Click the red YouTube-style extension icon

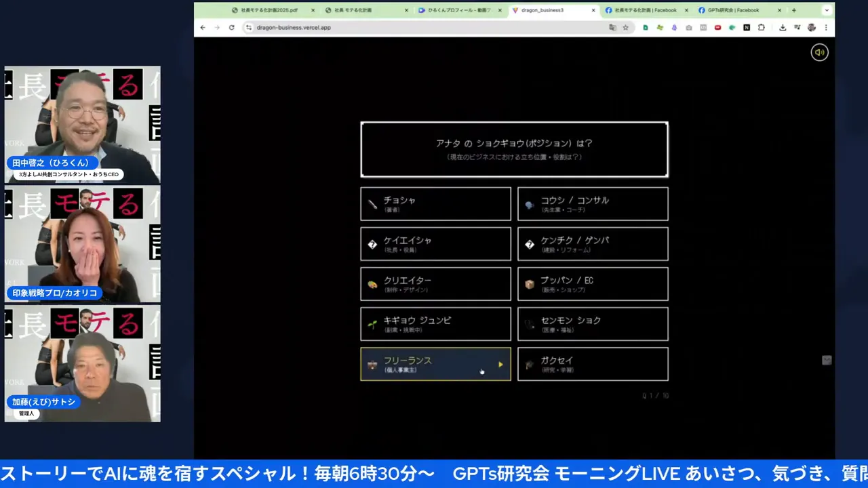coord(717,28)
